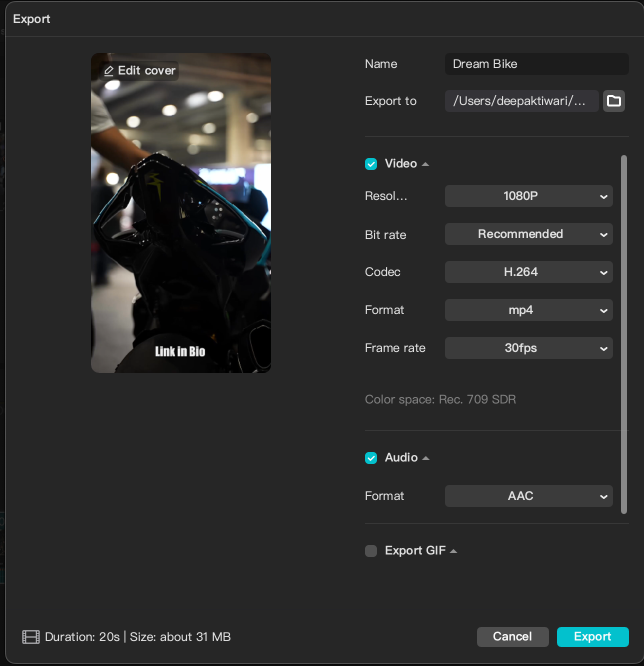Collapse the Audio section arrow
The width and height of the screenshot is (644, 666).
426,458
